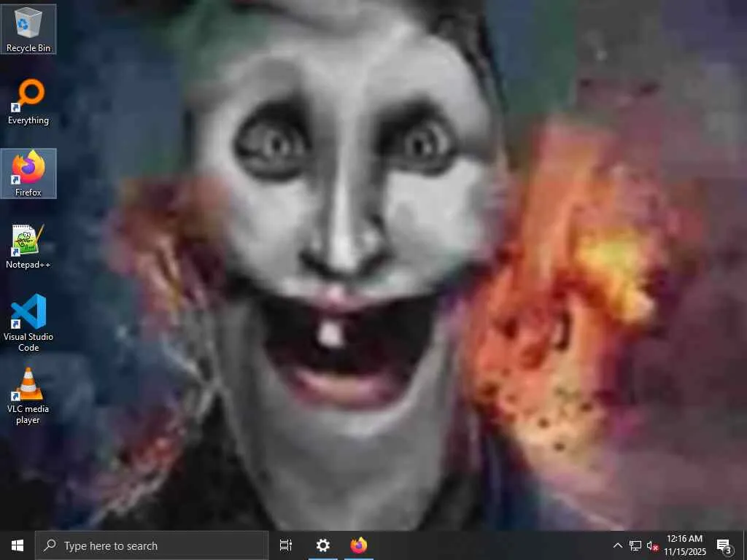This screenshot has height=560, width=747.
Task: Select the VLC media player shortcut
Action: tap(28, 396)
